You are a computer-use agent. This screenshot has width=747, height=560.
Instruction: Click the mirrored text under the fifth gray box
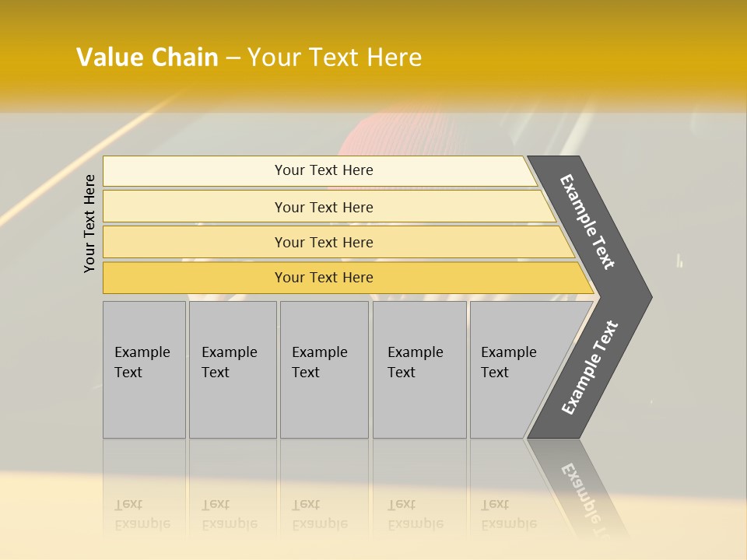point(509,514)
